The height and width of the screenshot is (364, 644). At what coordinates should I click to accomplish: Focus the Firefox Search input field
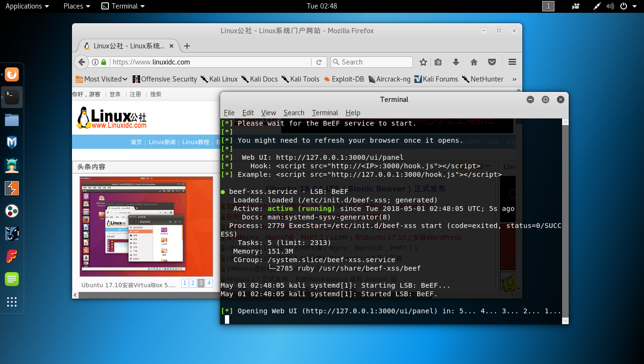coord(371,62)
